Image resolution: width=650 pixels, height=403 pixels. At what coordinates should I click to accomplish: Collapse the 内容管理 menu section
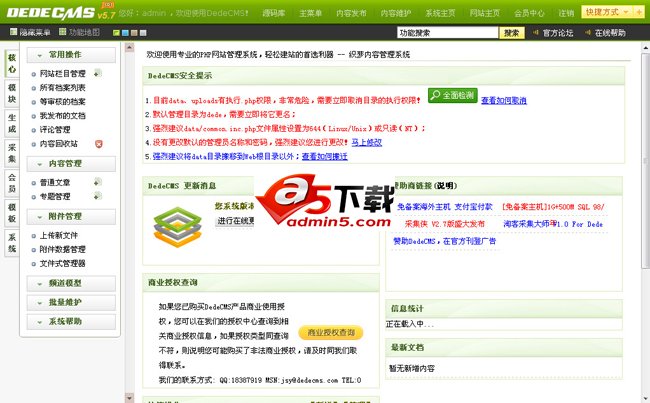pyautogui.click(x=71, y=164)
